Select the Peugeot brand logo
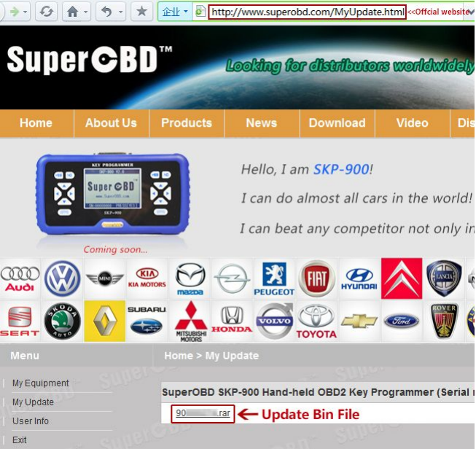Image resolution: width=476 pixels, height=449 pixels. pos(274,278)
